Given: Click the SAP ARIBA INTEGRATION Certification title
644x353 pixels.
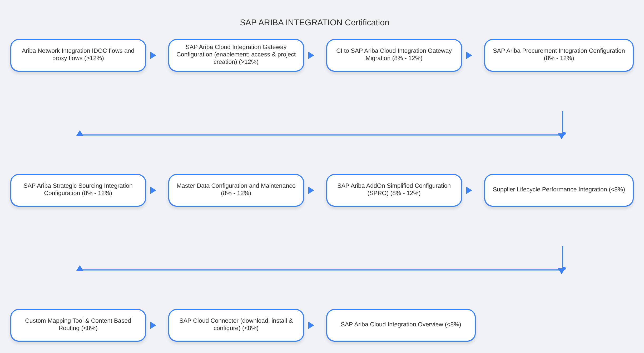Looking at the screenshot, I should [314, 23].
